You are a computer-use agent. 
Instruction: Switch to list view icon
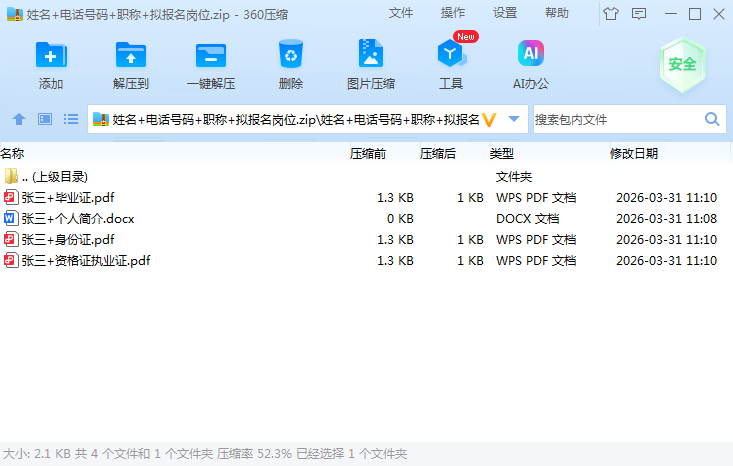point(71,119)
